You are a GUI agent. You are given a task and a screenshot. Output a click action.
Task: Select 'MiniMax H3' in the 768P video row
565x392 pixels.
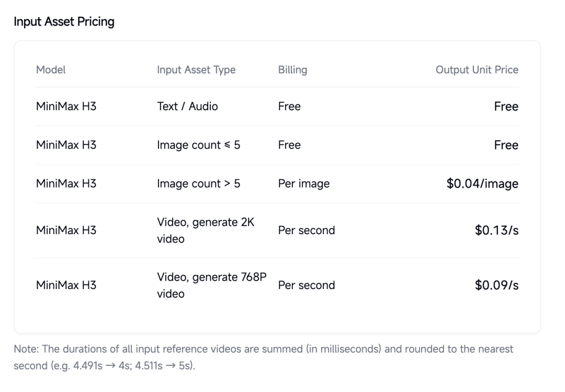pyautogui.click(x=66, y=285)
